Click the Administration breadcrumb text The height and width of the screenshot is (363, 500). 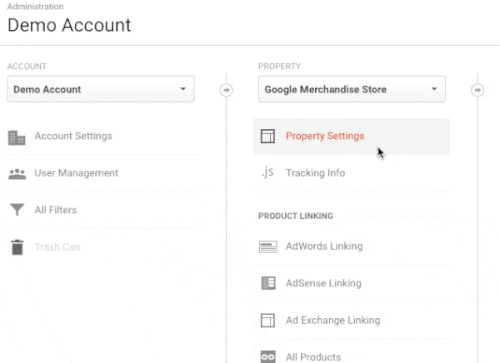pyautogui.click(x=35, y=6)
